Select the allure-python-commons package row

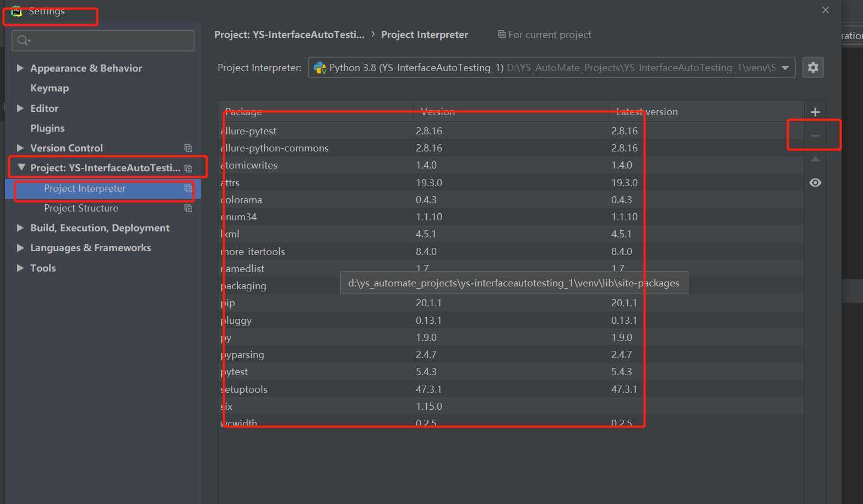(511, 148)
